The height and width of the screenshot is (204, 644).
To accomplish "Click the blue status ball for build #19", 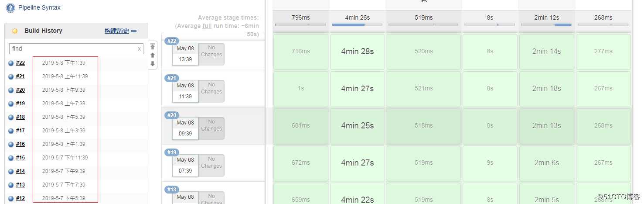I will [11, 104].
